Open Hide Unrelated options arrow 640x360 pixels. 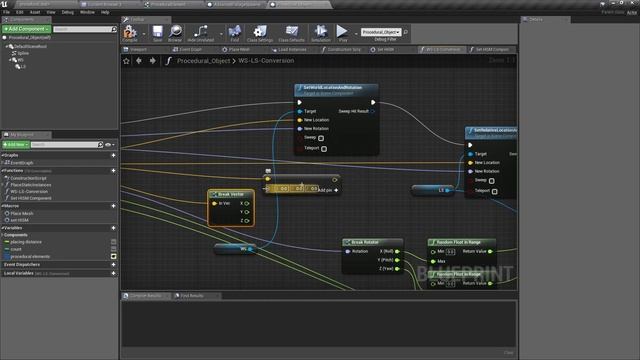[x=221, y=34]
